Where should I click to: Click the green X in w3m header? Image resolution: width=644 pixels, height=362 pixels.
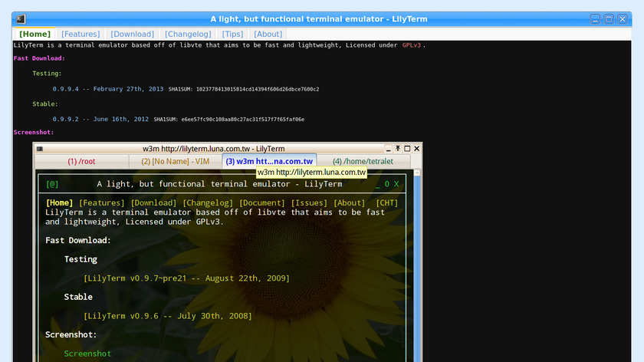tap(396, 184)
